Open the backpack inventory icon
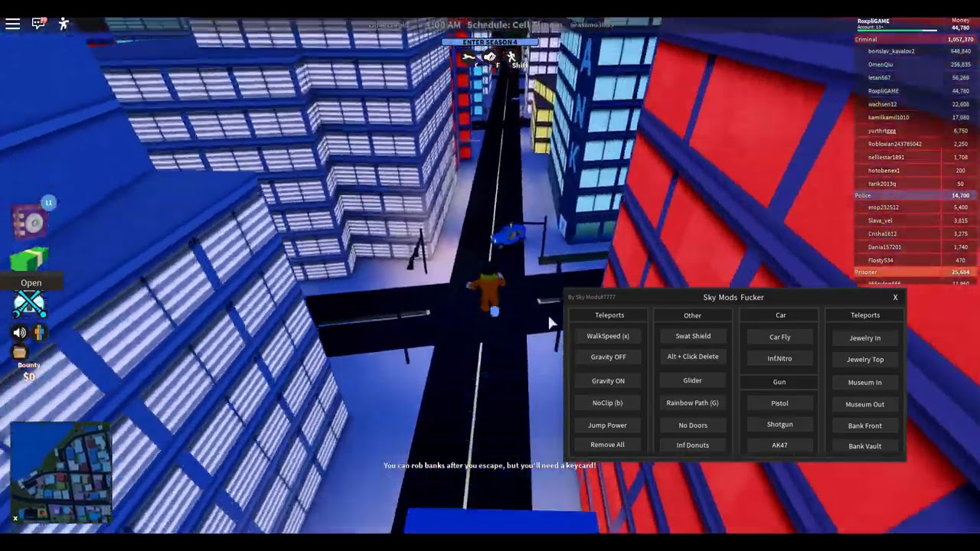The image size is (980, 551). coord(20,351)
